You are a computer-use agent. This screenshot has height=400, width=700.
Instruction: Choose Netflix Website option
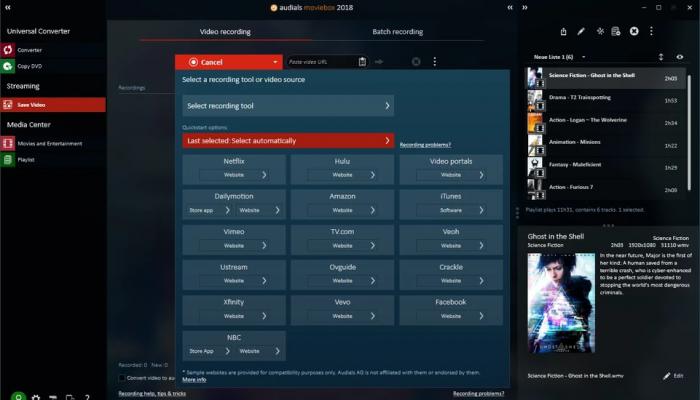click(x=234, y=175)
